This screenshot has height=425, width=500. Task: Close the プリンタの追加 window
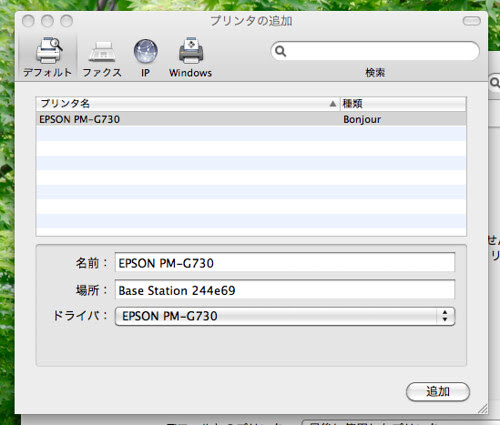click(28, 21)
